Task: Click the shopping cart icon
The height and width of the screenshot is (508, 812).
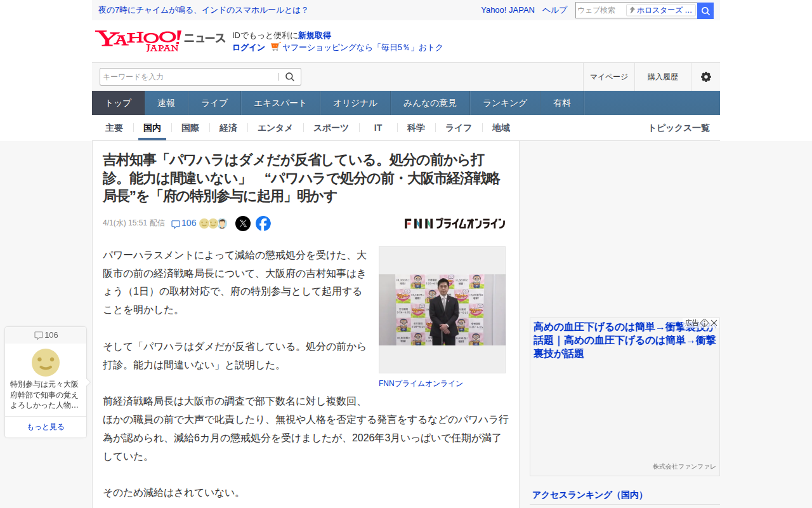Action: tap(275, 47)
